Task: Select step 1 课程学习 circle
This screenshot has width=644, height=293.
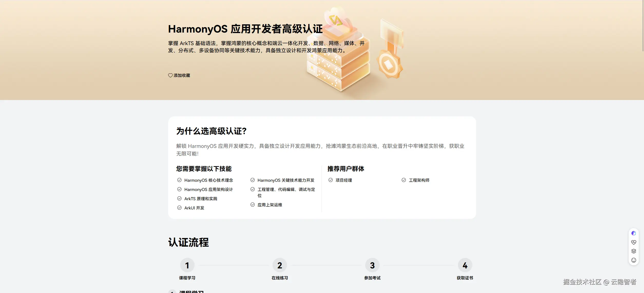Action: (x=187, y=265)
